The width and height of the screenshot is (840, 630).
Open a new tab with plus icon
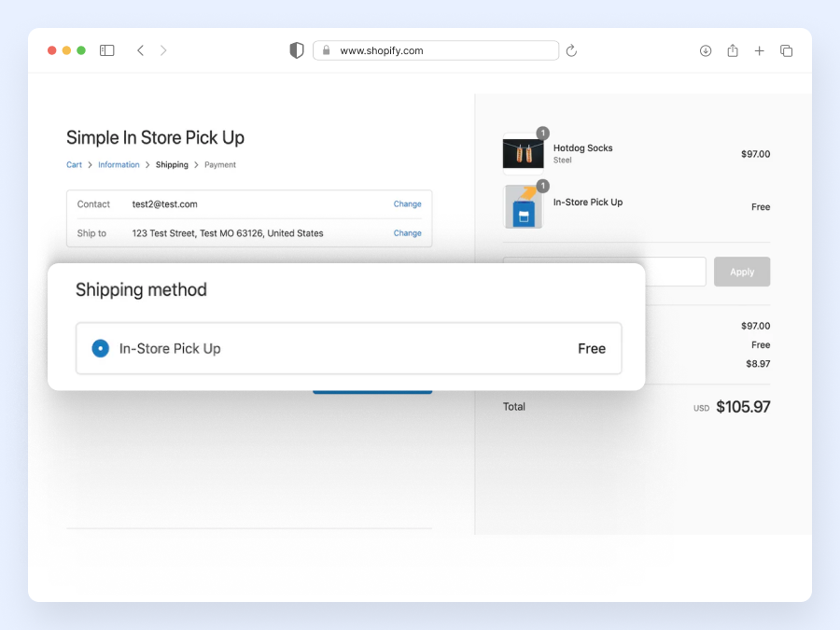[759, 50]
